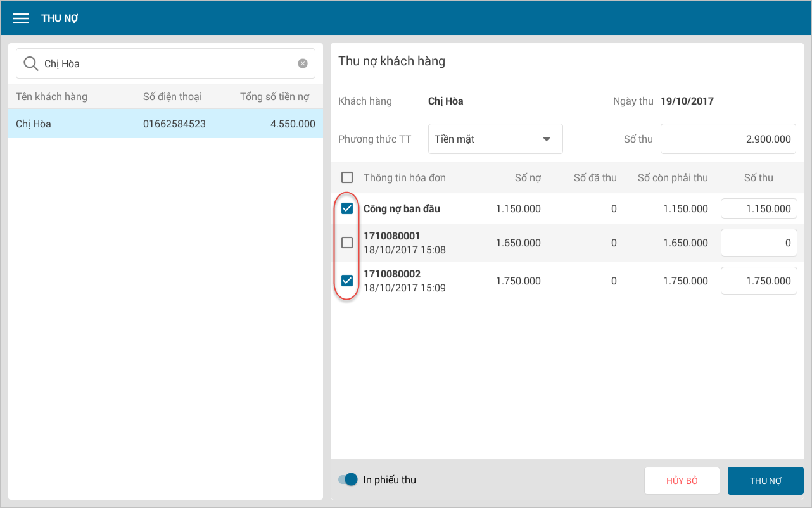The height and width of the screenshot is (508, 812).
Task: Focus the customer search field
Action: (168, 63)
